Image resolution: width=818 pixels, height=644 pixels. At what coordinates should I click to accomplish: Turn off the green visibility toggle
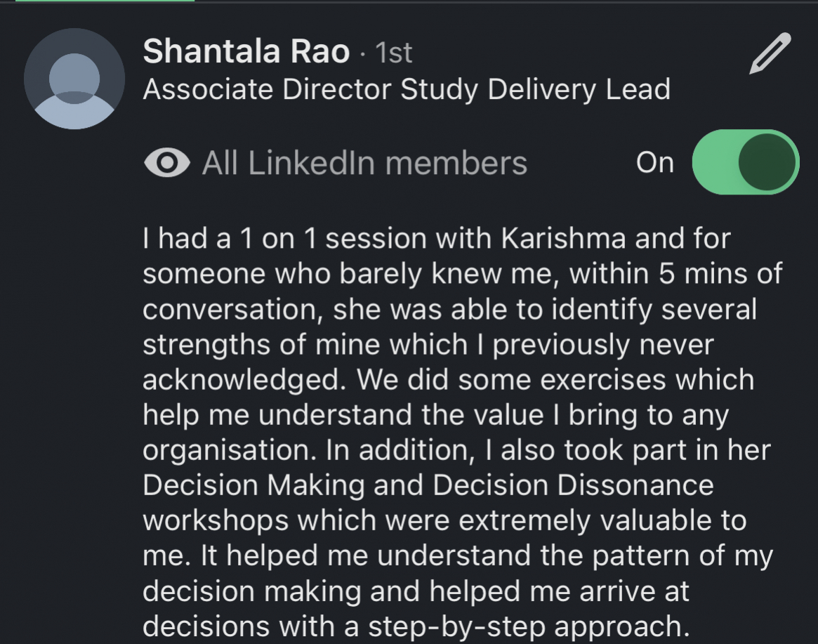click(x=746, y=162)
